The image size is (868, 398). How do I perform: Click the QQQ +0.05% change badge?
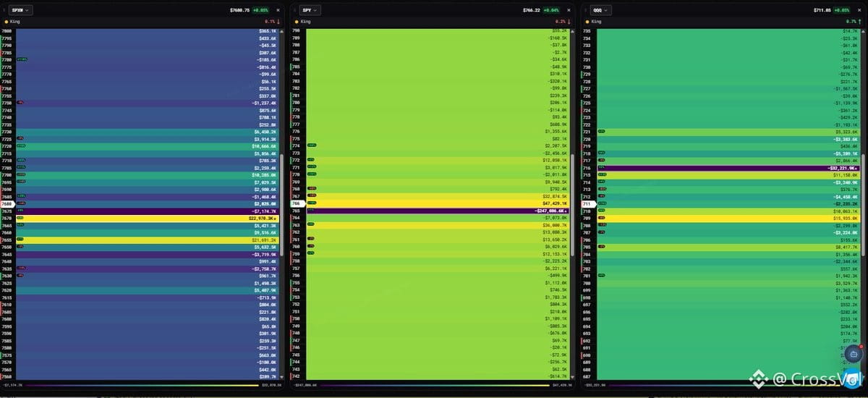841,10
